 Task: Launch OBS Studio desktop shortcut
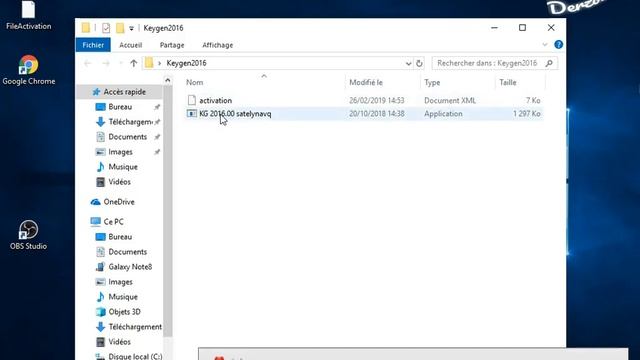pos(28,235)
